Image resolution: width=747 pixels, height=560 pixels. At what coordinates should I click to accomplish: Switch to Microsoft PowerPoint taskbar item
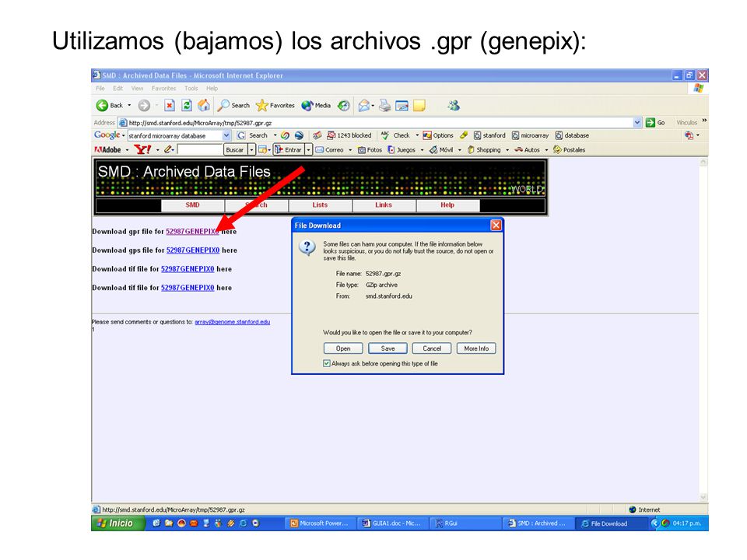point(320,523)
